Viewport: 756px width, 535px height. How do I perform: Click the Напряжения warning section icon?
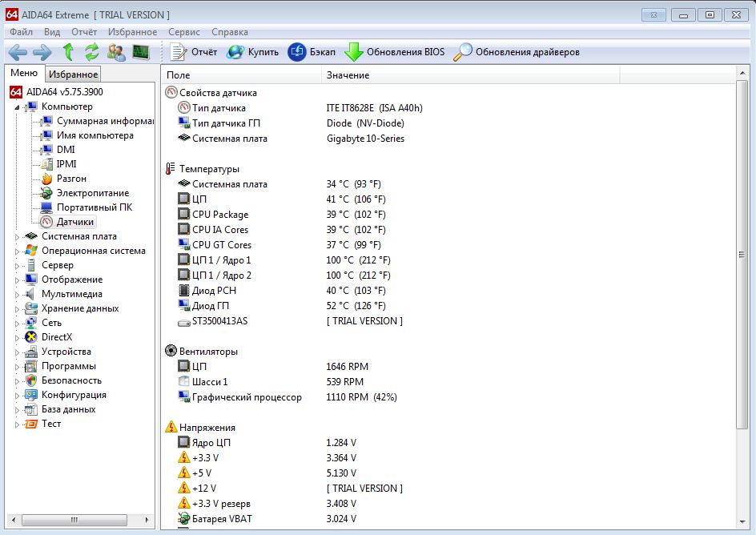[171, 427]
